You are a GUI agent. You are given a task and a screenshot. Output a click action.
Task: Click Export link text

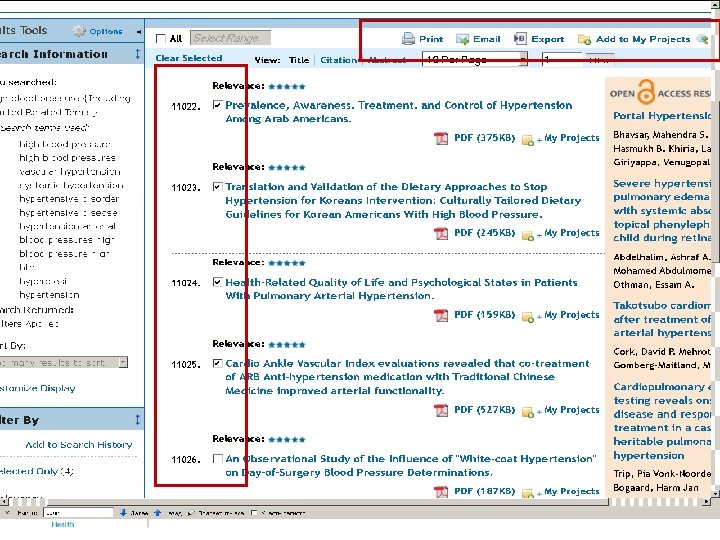pos(547,39)
